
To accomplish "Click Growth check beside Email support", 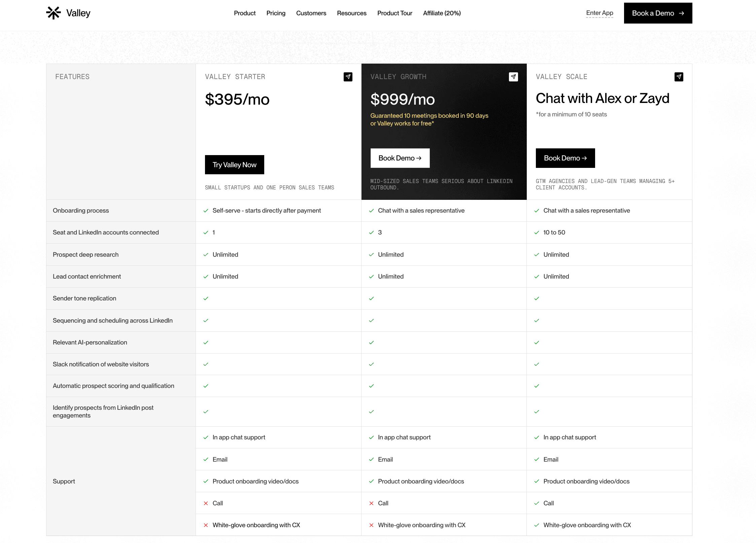I will point(371,460).
